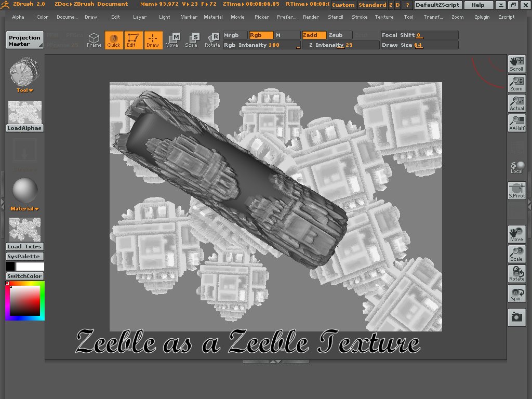532x399 pixels.
Task: Click the Zoom magnifier icon
Action: (516, 84)
